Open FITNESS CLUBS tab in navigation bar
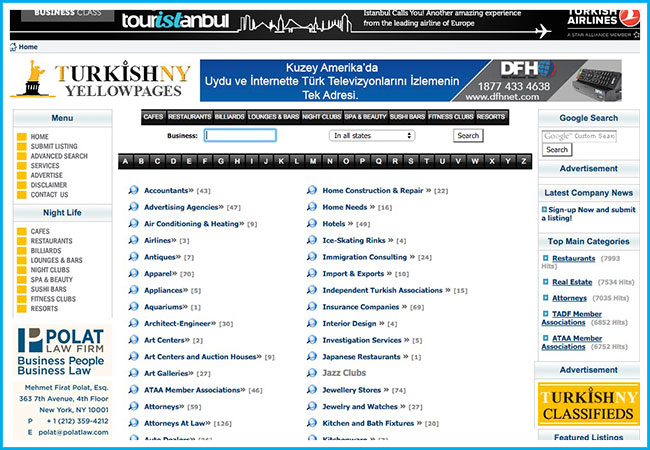 click(451, 117)
